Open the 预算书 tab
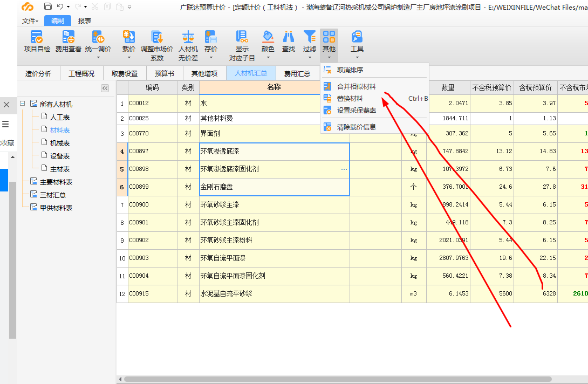This screenshot has height=384, width=588. point(164,73)
